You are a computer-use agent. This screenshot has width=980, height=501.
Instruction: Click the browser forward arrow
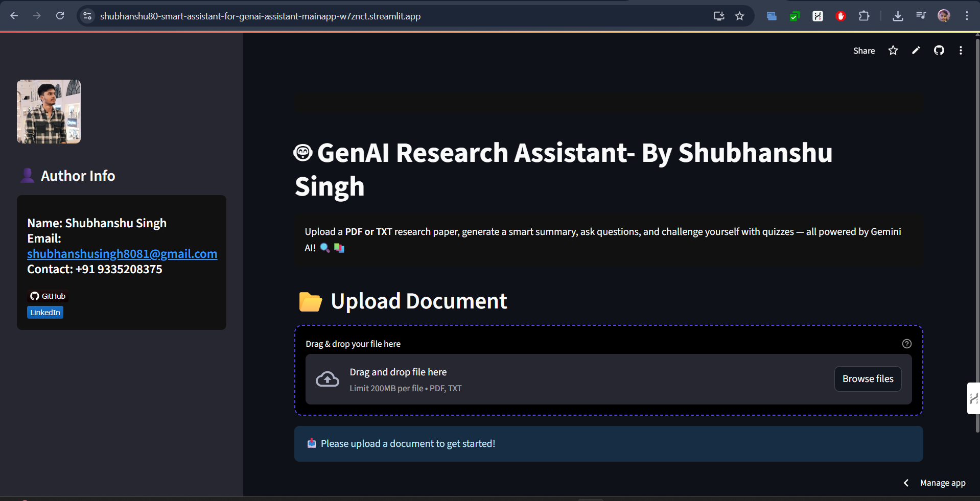click(x=37, y=16)
